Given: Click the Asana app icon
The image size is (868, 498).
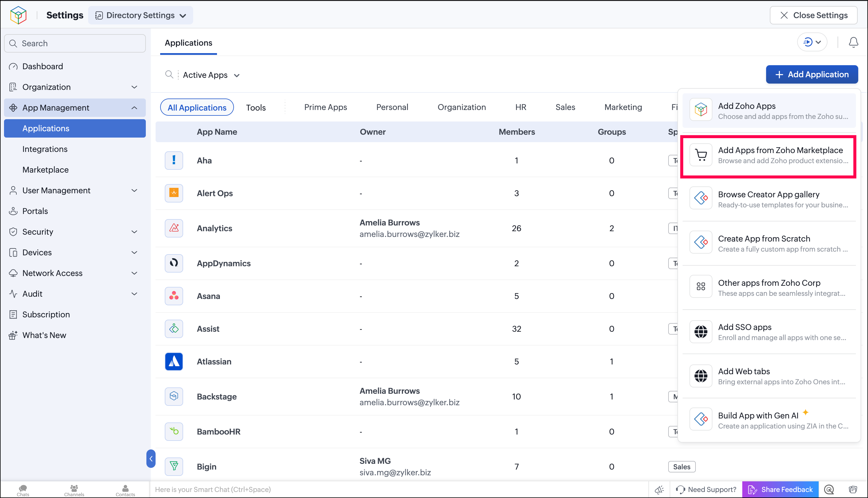Looking at the screenshot, I should 174,296.
